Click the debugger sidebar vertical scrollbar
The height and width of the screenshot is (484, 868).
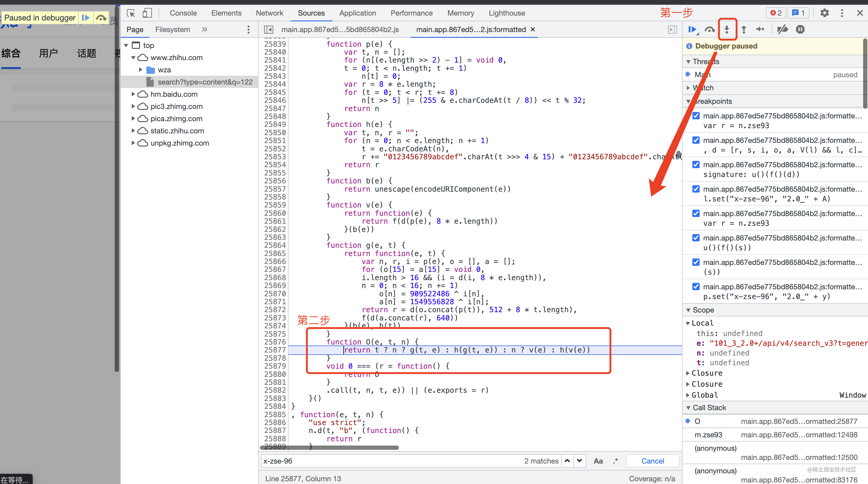[x=865, y=74]
